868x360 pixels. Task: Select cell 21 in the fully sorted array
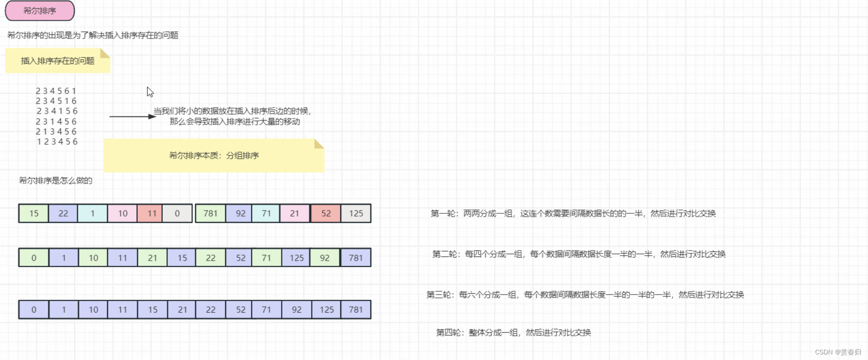pyautogui.click(x=182, y=310)
